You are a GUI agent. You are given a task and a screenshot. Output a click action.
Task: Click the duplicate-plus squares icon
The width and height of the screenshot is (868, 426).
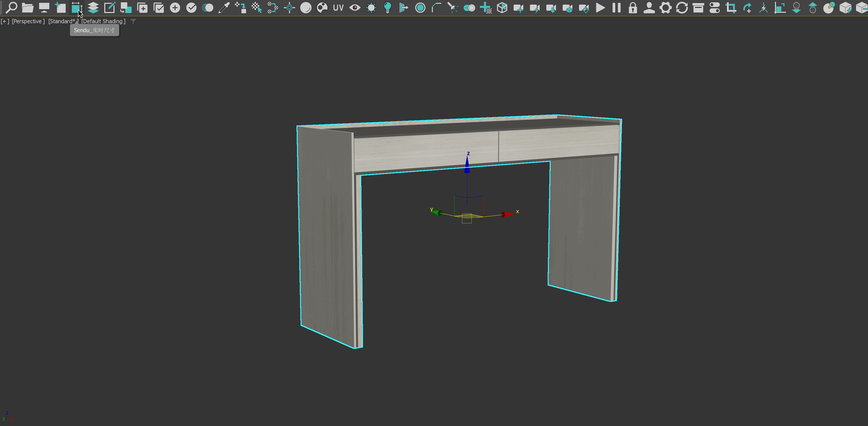[x=142, y=7]
